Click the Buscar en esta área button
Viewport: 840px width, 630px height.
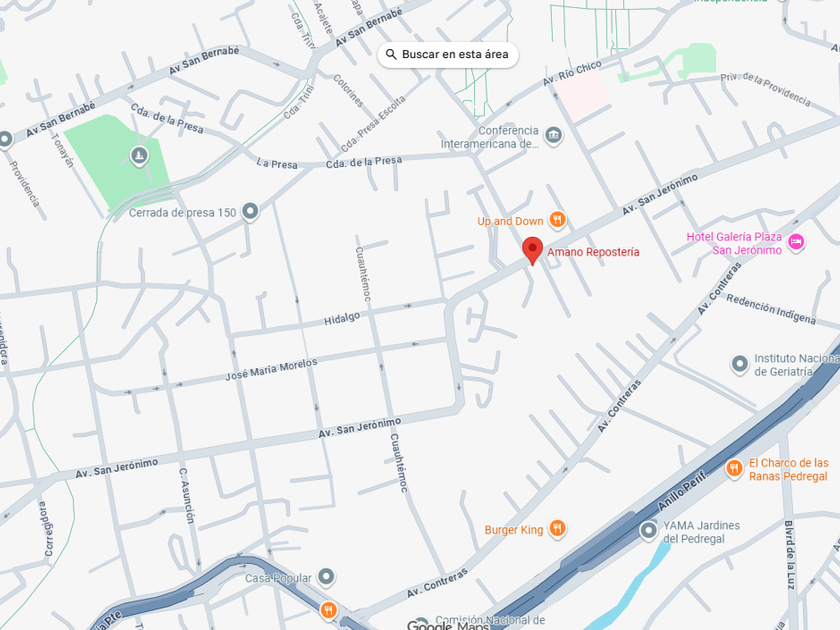point(448,55)
